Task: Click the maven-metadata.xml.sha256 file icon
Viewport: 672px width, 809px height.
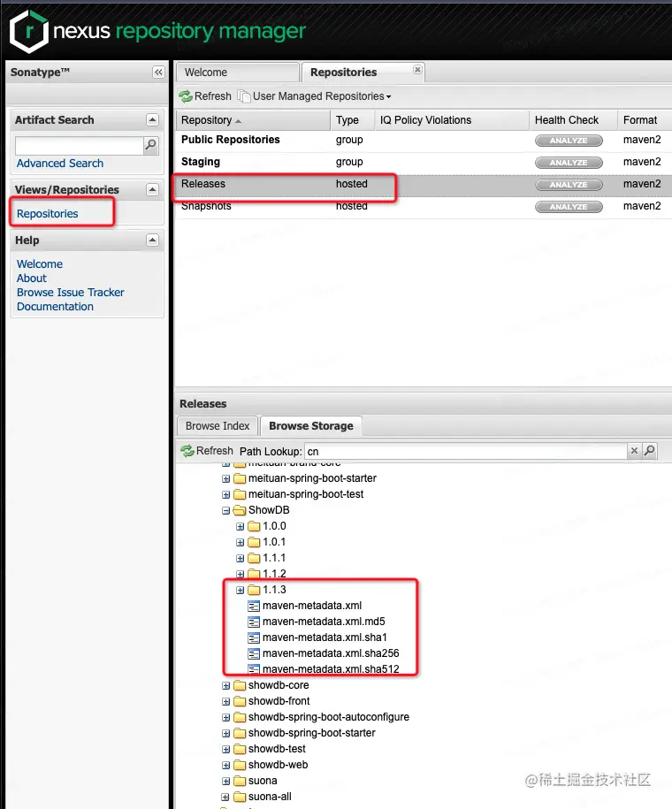Action: click(x=254, y=653)
